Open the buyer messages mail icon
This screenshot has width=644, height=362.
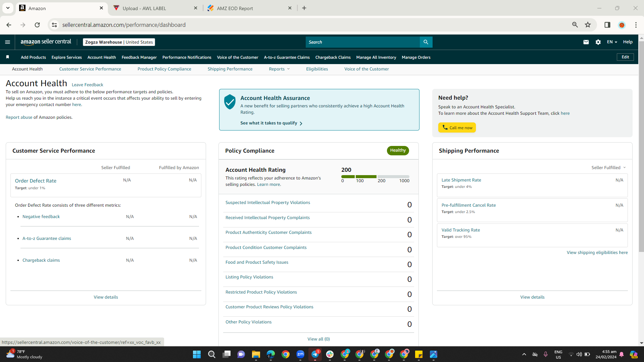click(586, 42)
